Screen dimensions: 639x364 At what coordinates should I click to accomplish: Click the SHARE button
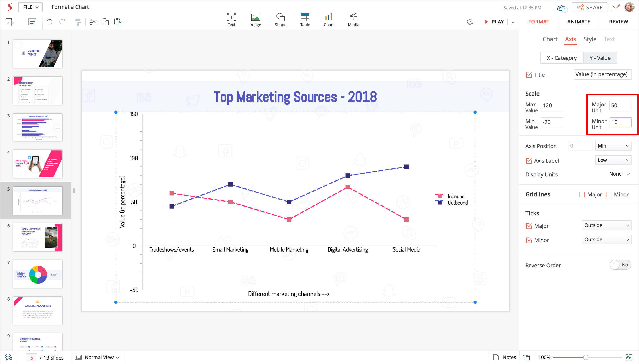(x=589, y=8)
